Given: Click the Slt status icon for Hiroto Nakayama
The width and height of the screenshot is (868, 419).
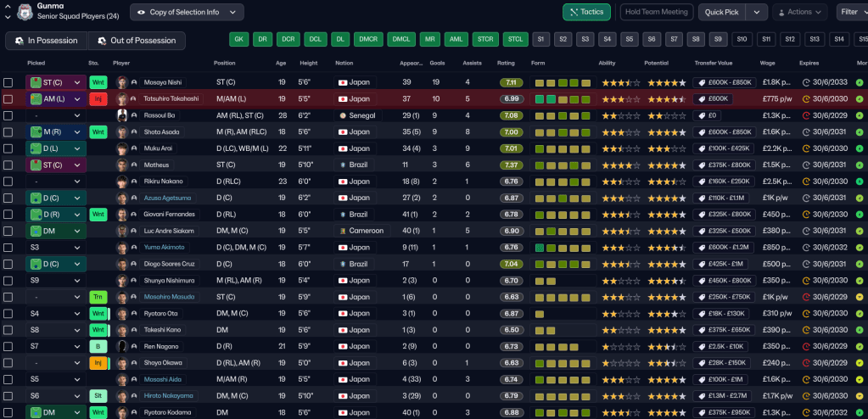Looking at the screenshot, I should coord(98,395).
